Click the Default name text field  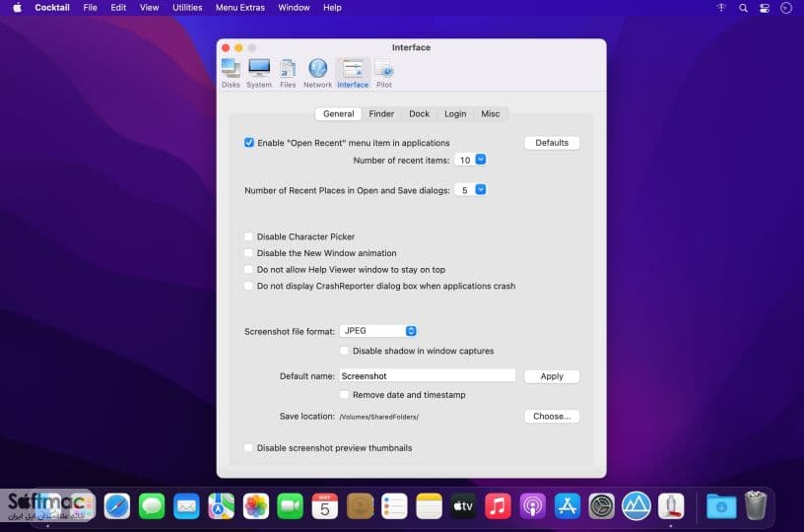click(x=428, y=375)
